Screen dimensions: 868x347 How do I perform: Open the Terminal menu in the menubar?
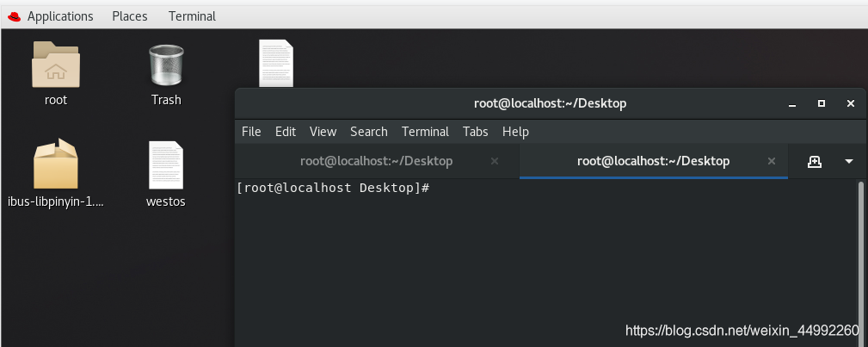tap(425, 132)
